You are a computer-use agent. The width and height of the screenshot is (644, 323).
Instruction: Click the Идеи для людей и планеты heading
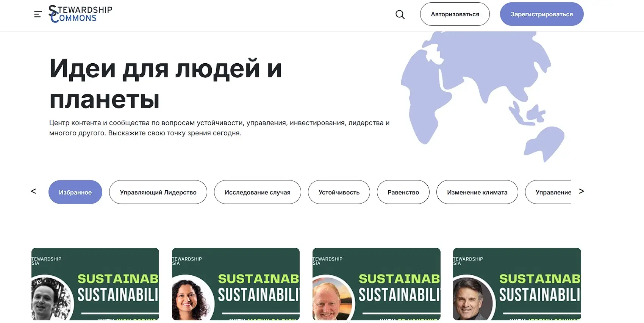click(x=166, y=84)
